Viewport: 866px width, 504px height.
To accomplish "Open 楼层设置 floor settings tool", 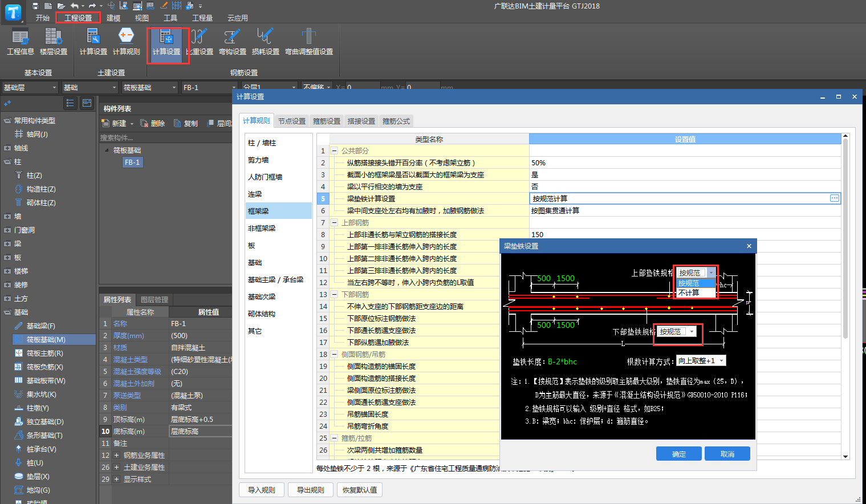I will click(54, 42).
